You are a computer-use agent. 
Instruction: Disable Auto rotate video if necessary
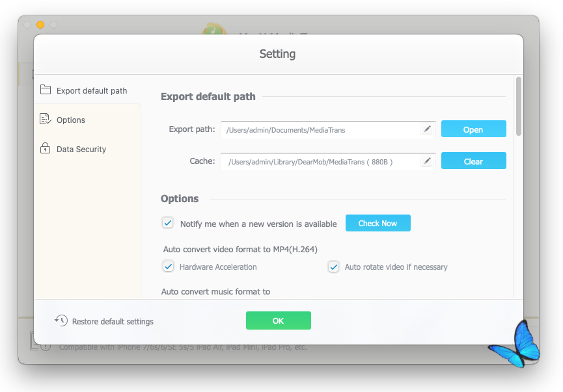333,267
